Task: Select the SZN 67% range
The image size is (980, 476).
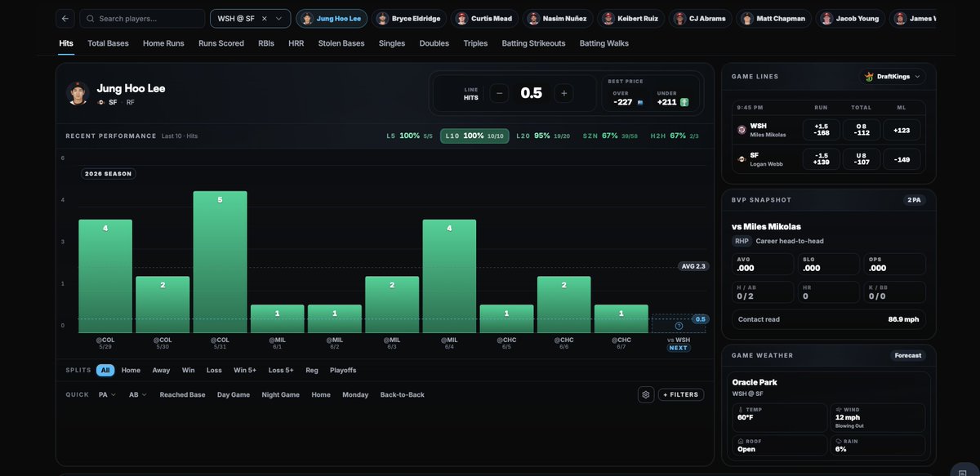Action: pyautogui.click(x=610, y=136)
